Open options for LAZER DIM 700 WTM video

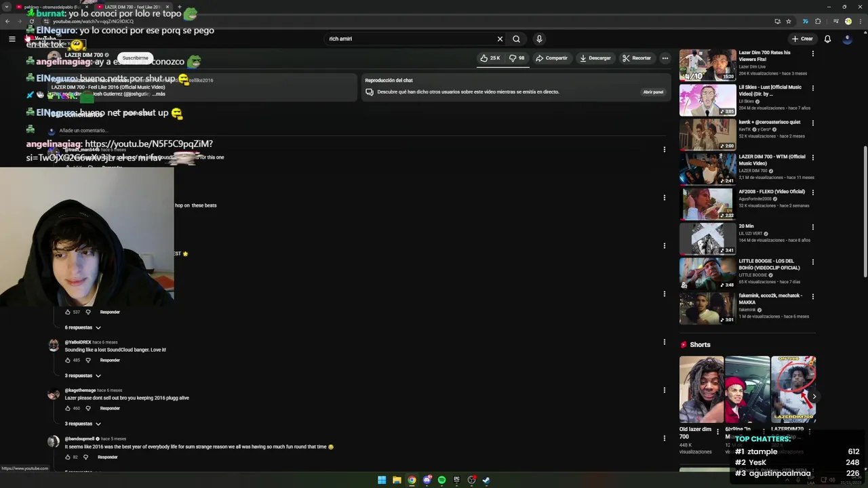click(812, 157)
